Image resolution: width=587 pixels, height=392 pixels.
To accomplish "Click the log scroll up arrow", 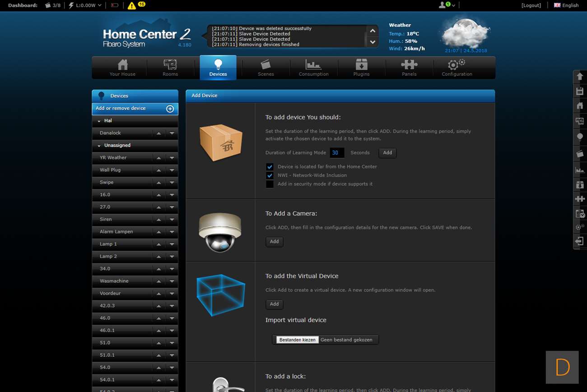I will tap(373, 31).
